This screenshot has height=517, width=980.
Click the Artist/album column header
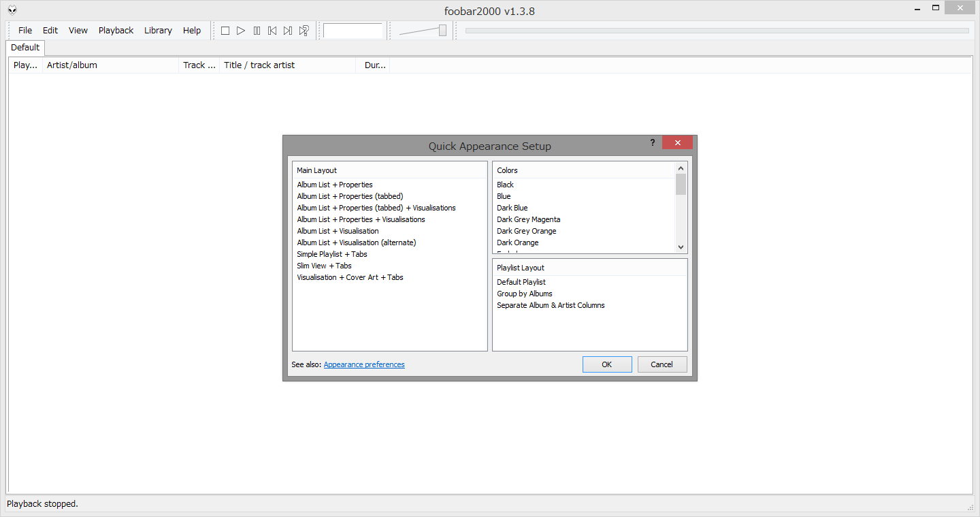110,65
